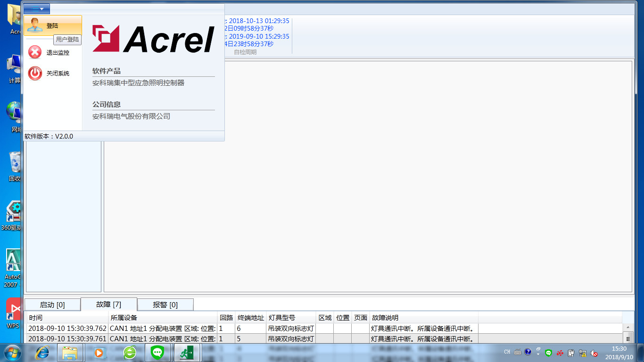Launch Windows Explorer from the taskbar
Screen dimensions: 644x362
coord(70,352)
